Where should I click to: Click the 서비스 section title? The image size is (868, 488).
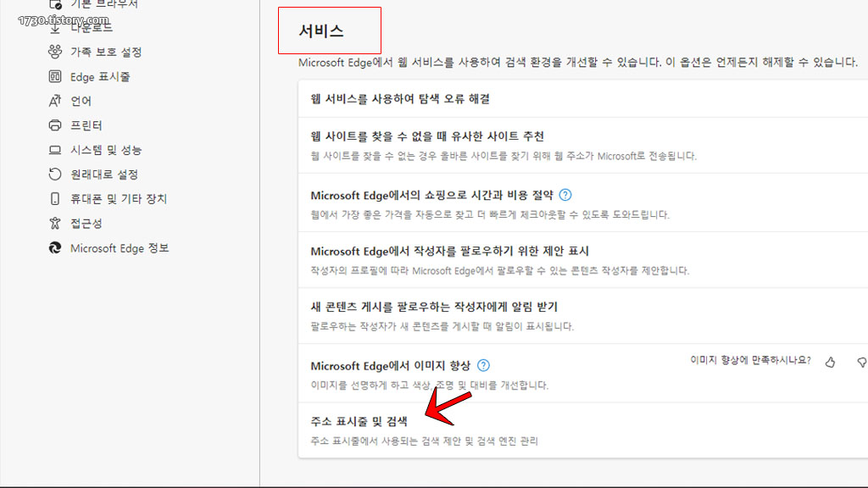click(x=321, y=30)
